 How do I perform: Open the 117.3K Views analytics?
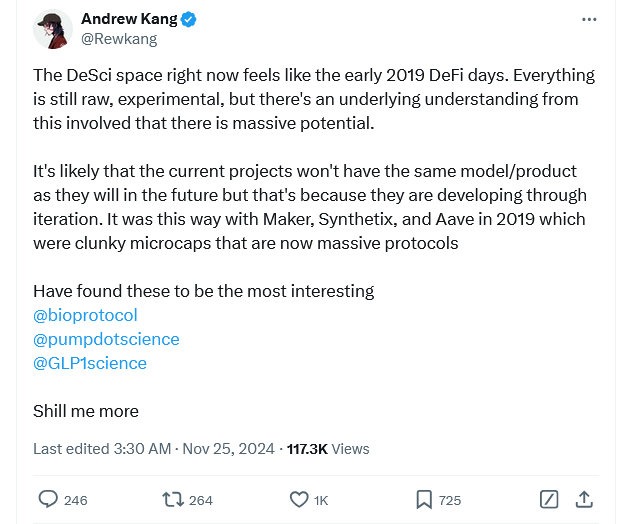click(x=328, y=449)
